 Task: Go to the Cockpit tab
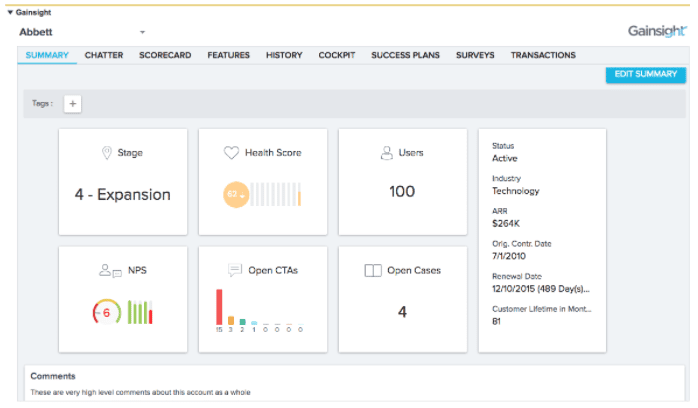click(x=337, y=55)
